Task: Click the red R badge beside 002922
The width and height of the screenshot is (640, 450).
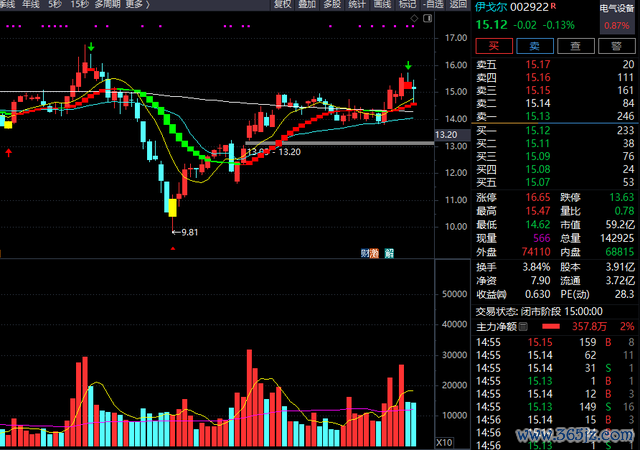Action: [554, 6]
